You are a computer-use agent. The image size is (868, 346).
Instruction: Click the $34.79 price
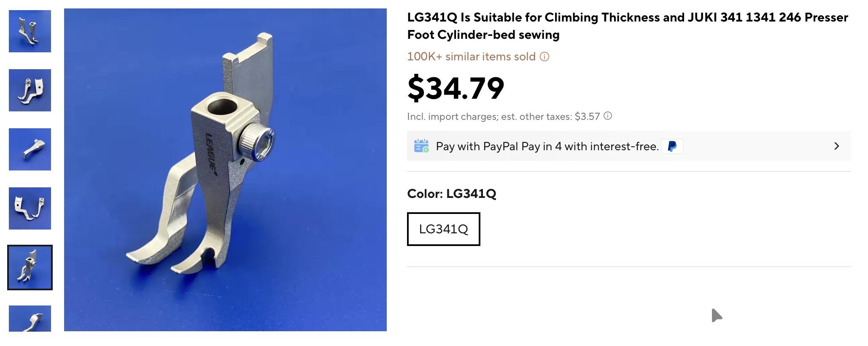click(456, 88)
